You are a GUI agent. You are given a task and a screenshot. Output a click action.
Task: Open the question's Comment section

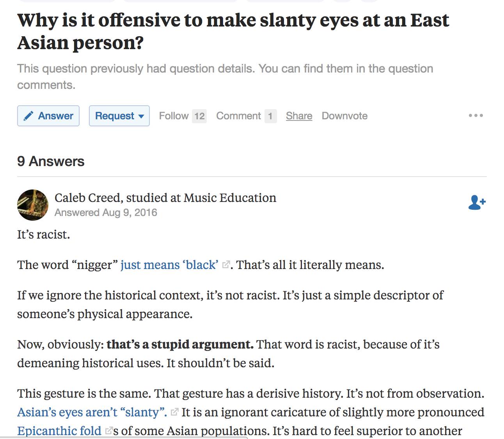(x=238, y=116)
